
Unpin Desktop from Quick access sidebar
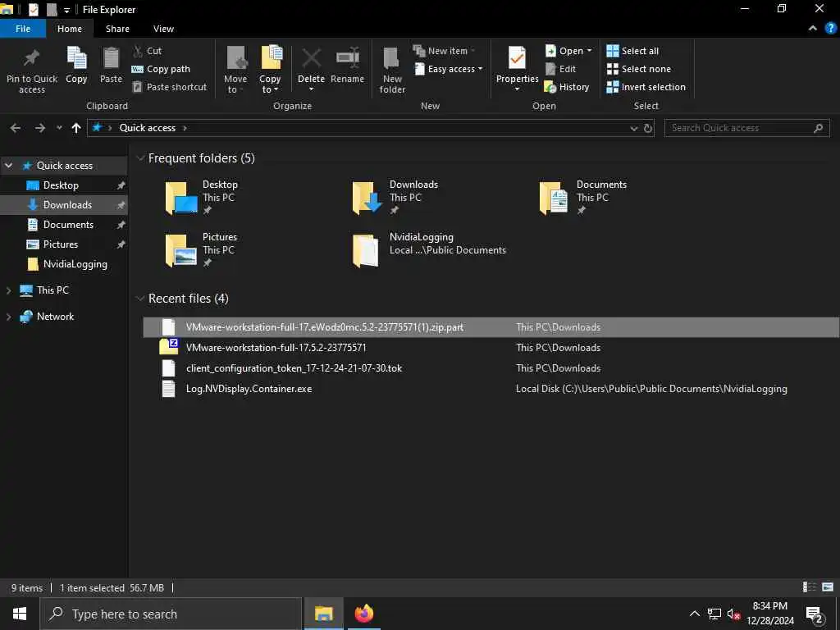(x=121, y=185)
